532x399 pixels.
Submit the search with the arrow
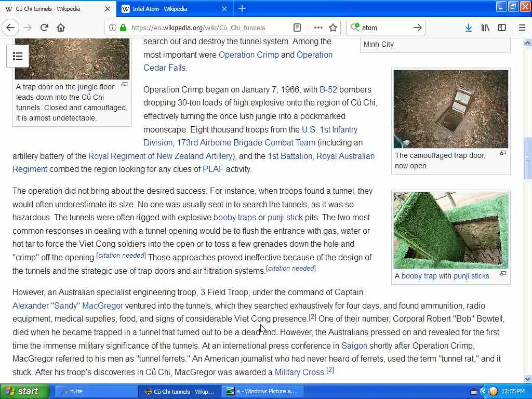[x=418, y=28]
